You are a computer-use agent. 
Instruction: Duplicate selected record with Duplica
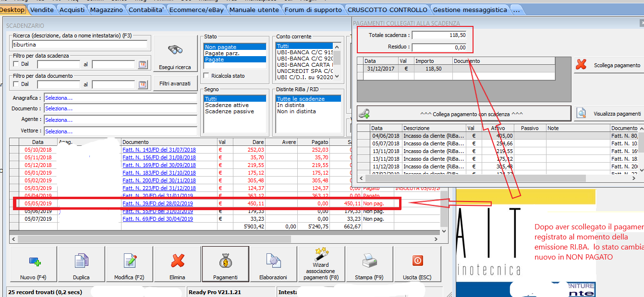click(x=81, y=264)
